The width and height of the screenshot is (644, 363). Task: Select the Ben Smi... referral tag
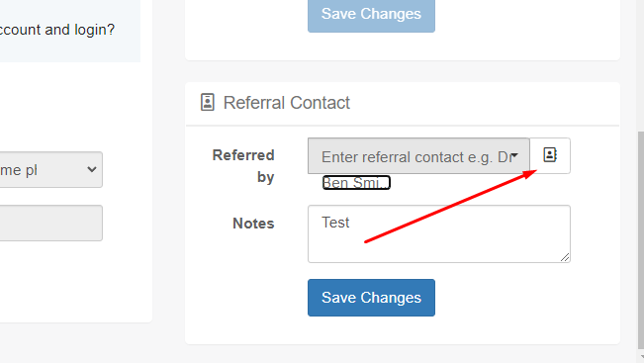tap(356, 183)
